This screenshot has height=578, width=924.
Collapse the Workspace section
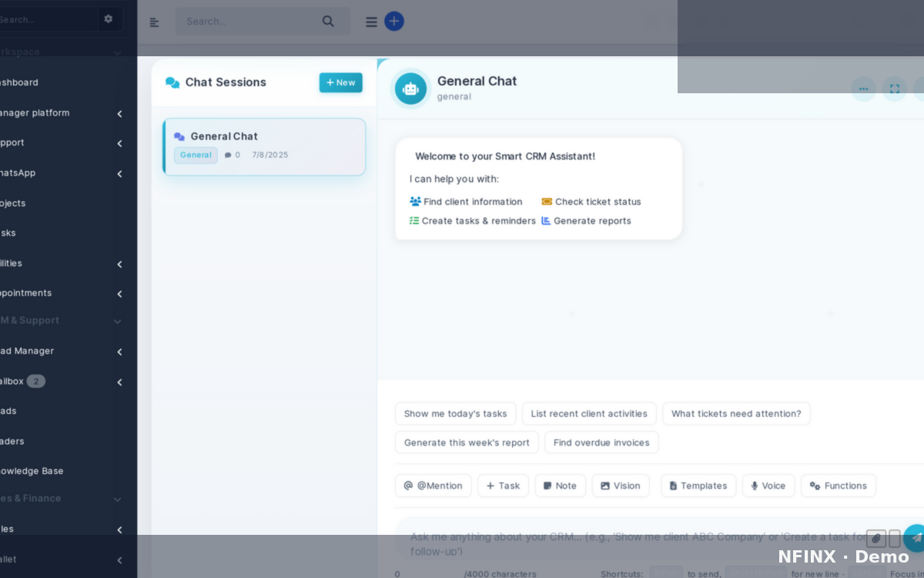point(117,53)
